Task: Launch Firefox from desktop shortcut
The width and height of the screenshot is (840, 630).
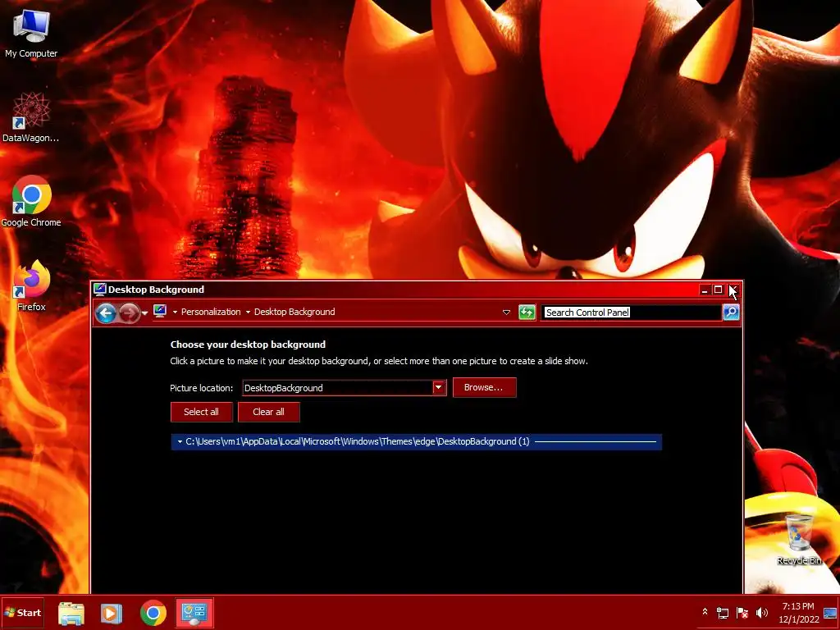Action: [x=31, y=285]
